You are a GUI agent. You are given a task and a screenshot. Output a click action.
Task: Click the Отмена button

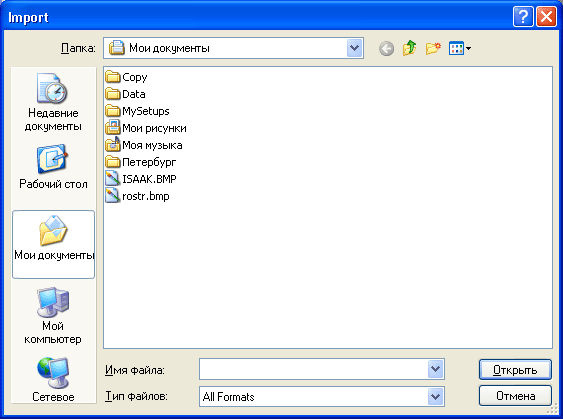coord(515,396)
